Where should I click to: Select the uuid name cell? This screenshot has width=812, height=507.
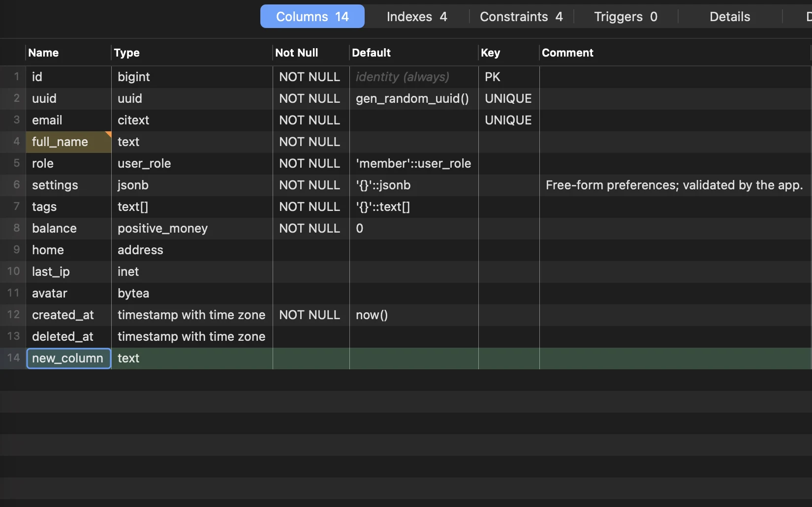tap(68, 98)
